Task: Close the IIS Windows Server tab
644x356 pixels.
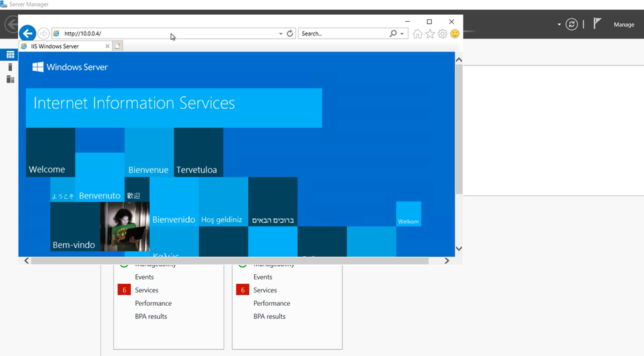Action: (107, 46)
